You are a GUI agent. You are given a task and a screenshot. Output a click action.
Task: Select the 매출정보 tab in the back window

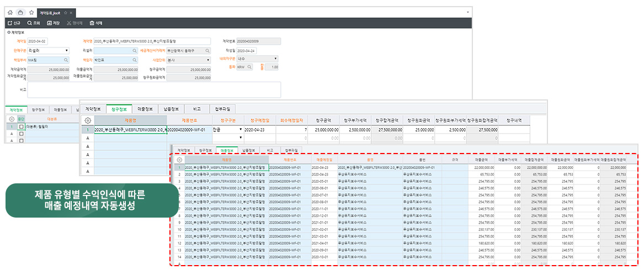pyautogui.click(x=61, y=110)
